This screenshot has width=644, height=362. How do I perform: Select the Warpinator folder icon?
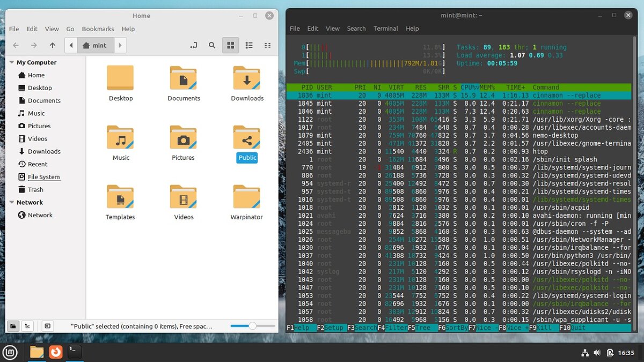click(247, 197)
